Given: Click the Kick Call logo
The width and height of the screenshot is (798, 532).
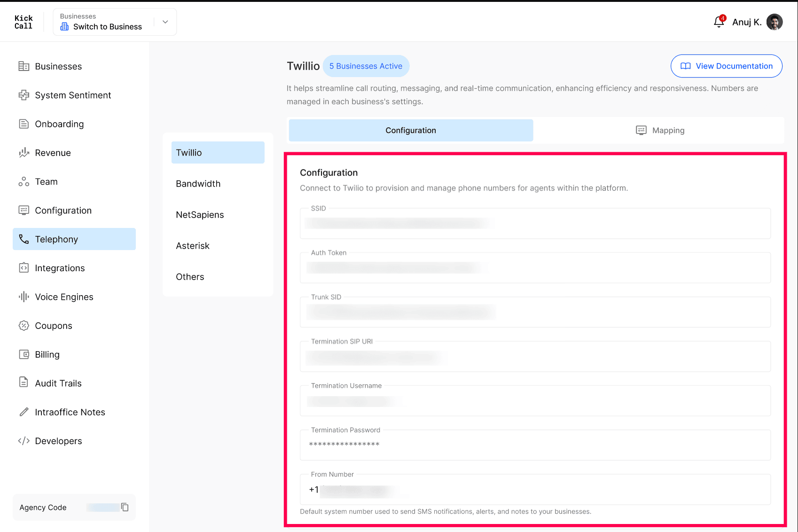Looking at the screenshot, I should (23, 22).
